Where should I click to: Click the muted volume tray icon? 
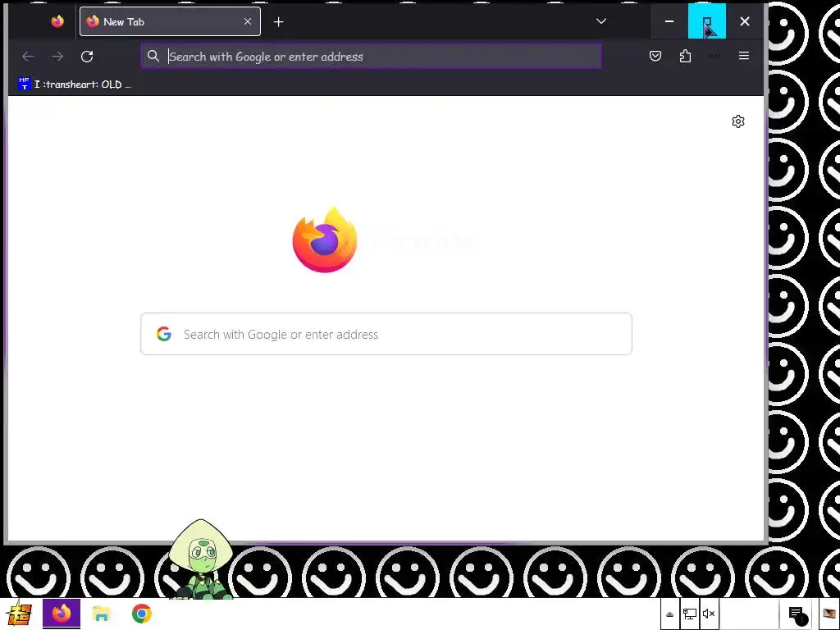[x=709, y=614]
